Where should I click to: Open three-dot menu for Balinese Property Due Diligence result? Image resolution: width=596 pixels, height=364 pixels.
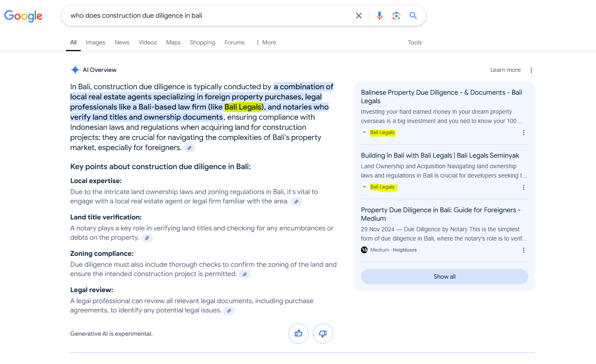tap(524, 133)
